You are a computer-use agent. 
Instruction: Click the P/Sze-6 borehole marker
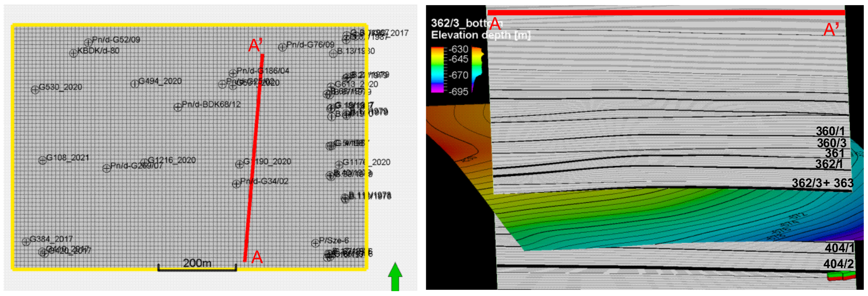(x=315, y=243)
